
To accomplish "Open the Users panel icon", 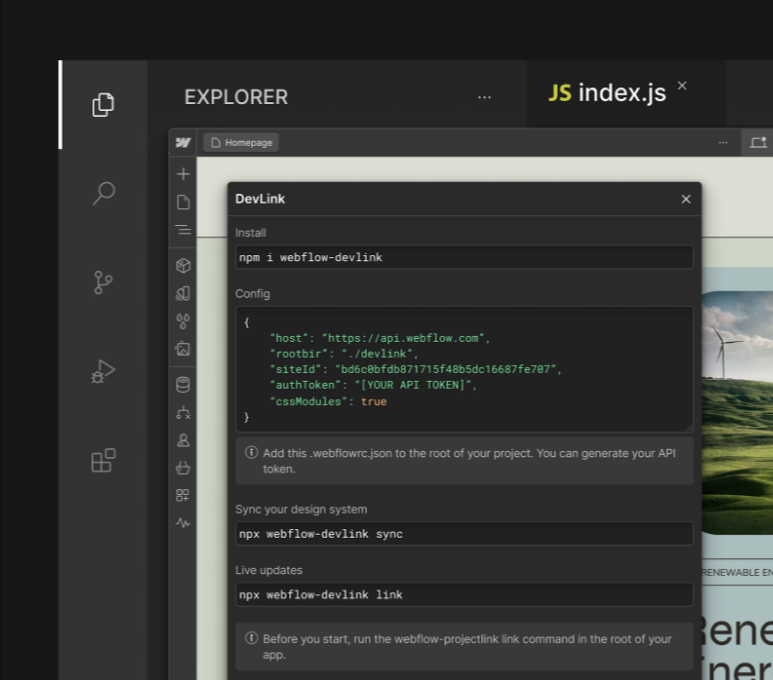I will (183, 440).
